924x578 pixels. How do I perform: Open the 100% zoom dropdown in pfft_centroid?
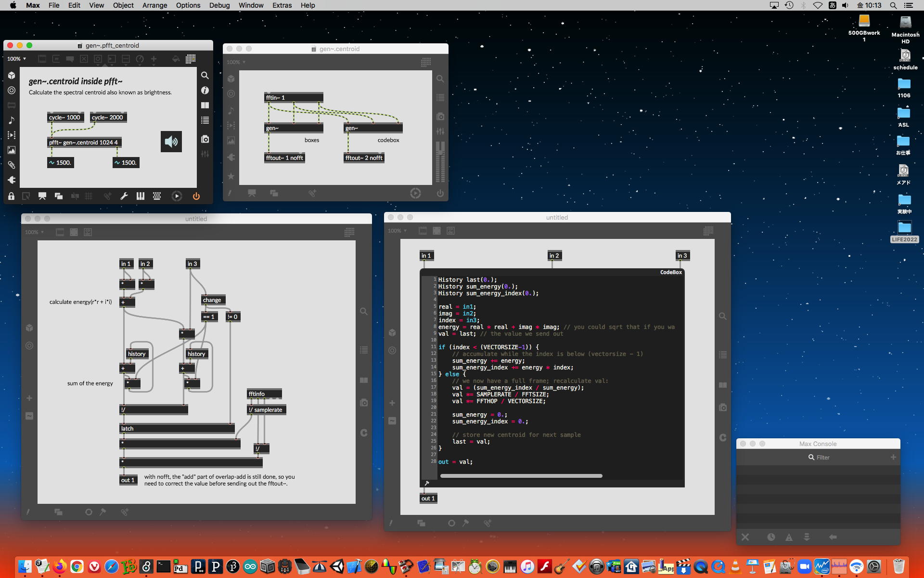(17, 59)
